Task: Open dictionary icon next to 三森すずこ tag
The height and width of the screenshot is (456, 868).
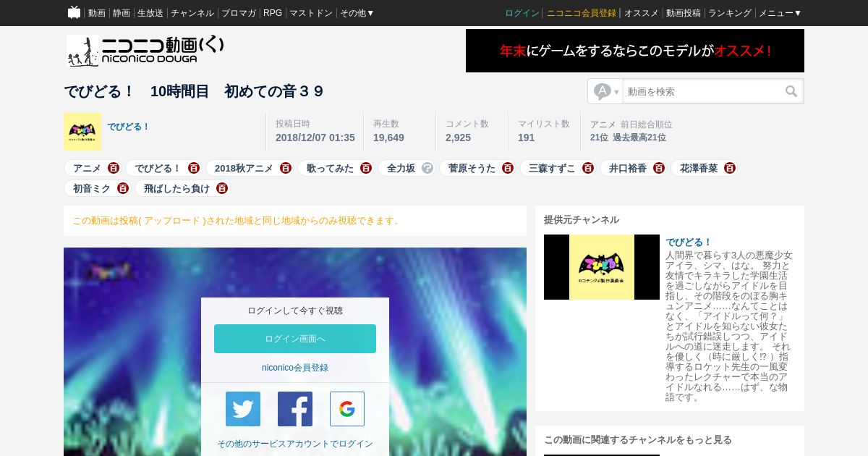Action: click(588, 168)
